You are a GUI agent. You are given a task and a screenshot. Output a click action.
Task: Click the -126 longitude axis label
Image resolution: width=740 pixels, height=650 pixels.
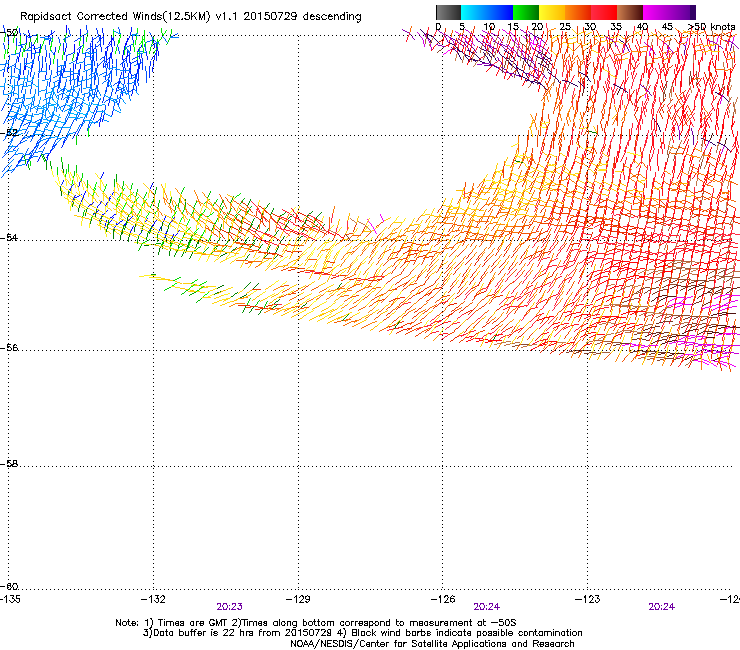(443, 599)
